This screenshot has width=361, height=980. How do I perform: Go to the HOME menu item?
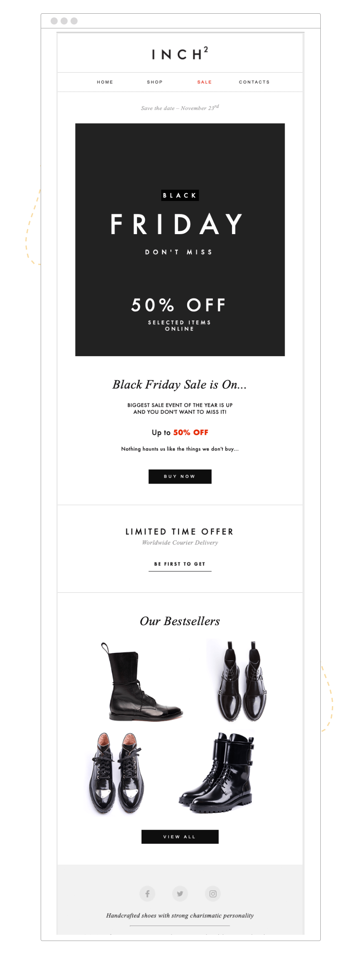pos(105,82)
